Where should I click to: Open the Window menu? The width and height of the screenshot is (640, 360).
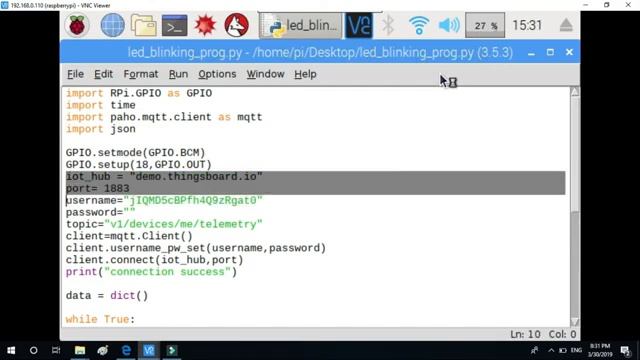click(x=265, y=74)
